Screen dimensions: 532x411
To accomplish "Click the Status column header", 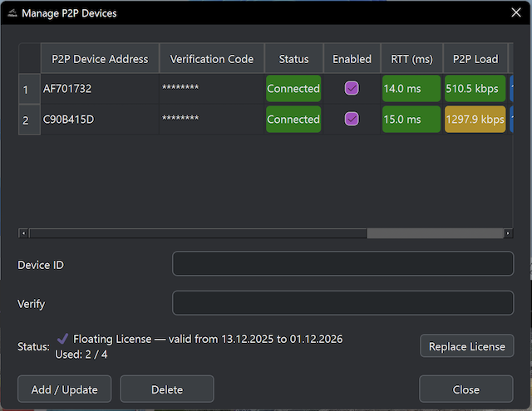I will 293,59.
